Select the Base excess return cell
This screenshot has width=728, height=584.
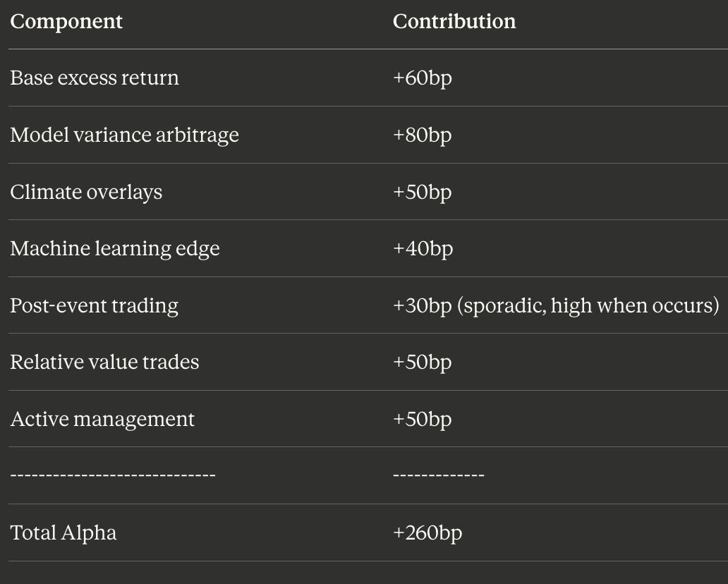[x=95, y=78]
